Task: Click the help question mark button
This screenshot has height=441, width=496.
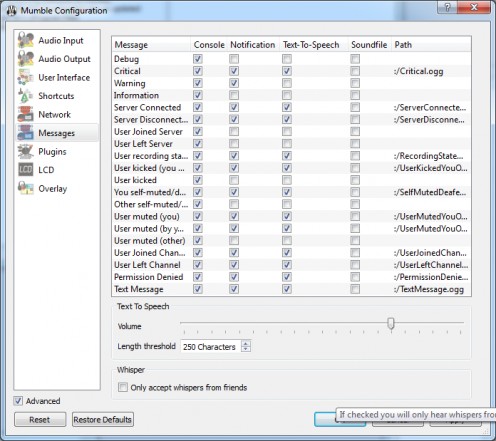Action: tap(447, 7)
